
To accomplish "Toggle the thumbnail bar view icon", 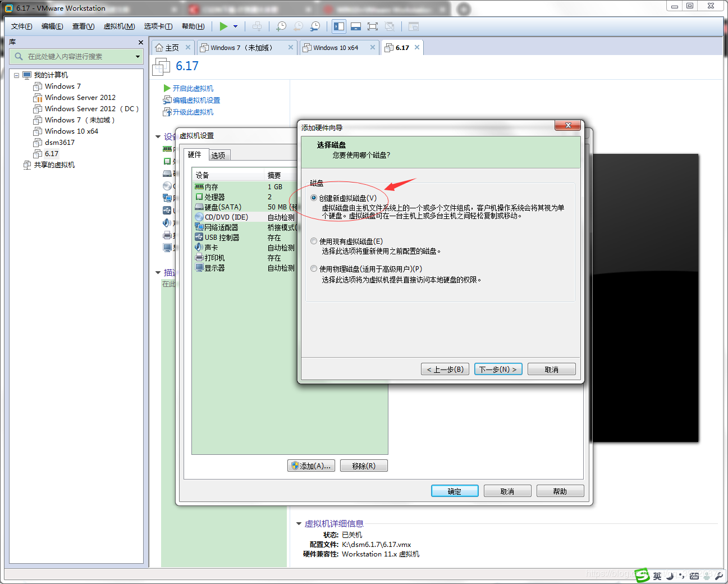I will pyautogui.click(x=356, y=26).
